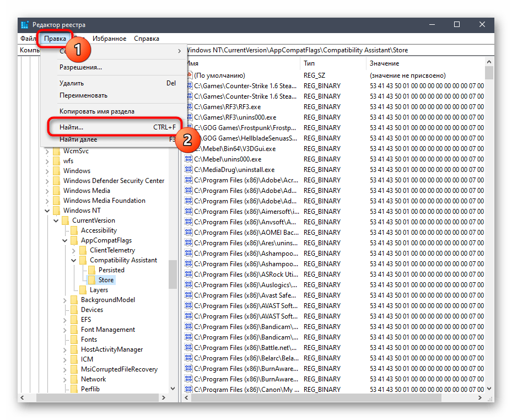Click the Store folder icon
Viewport: 512px width, 420px height.
pos(92,280)
